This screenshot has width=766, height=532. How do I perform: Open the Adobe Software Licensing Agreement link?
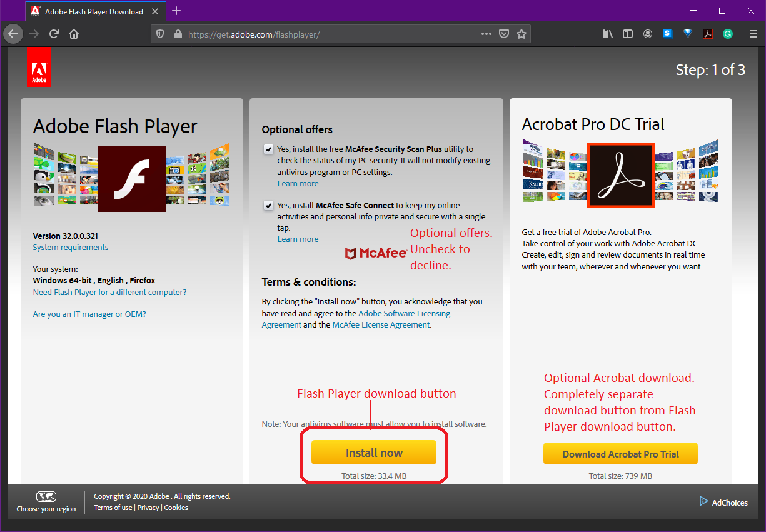404,313
